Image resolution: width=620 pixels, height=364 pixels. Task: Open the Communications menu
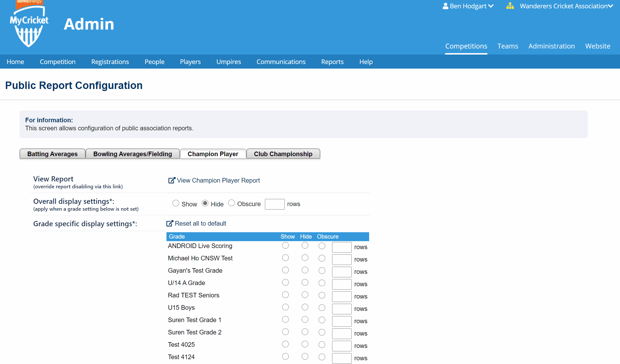[x=281, y=62]
